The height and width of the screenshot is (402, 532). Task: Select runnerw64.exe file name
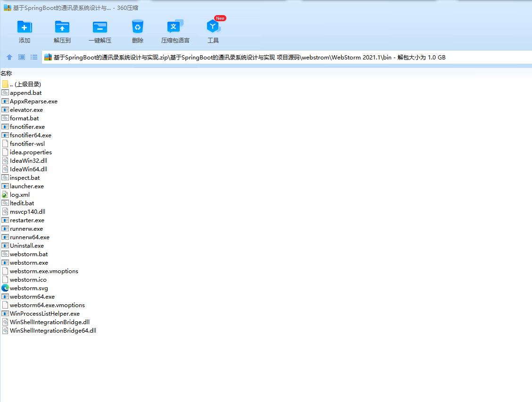[x=30, y=237]
